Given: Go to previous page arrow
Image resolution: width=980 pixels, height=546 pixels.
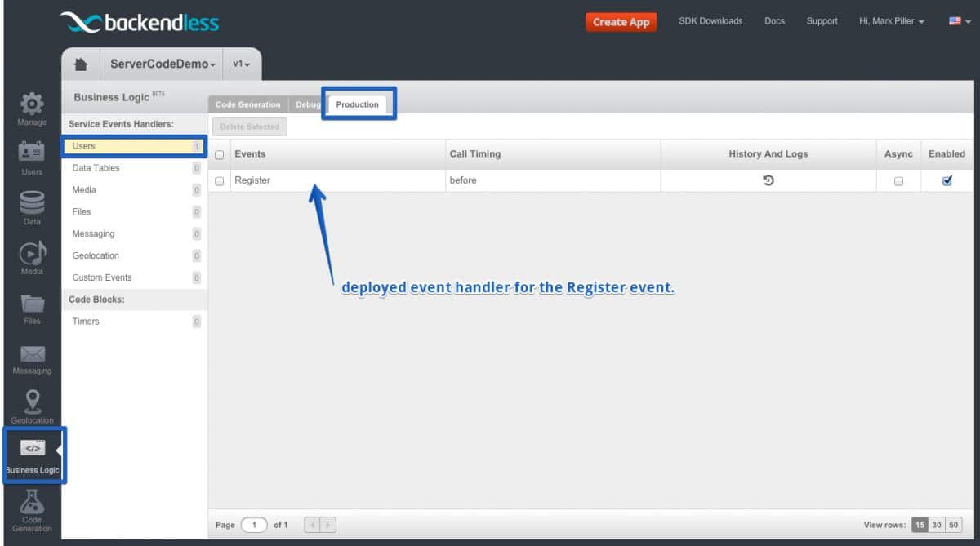Looking at the screenshot, I should (312, 525).
